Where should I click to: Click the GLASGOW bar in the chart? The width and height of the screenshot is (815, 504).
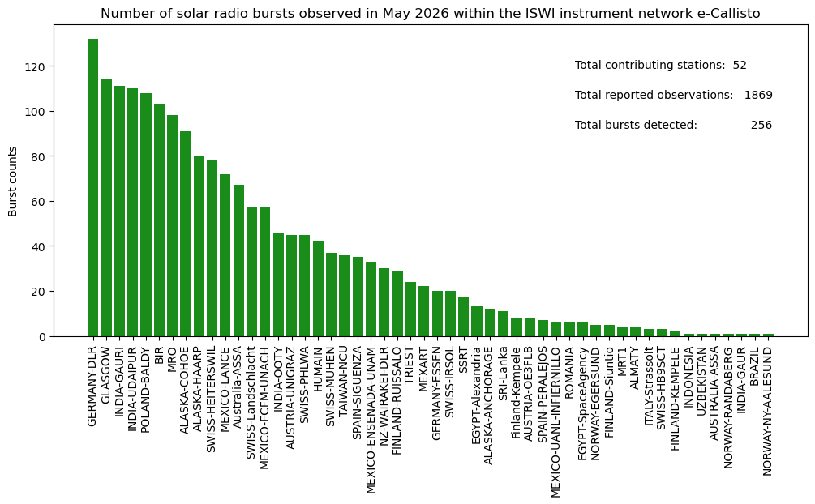[106, 207]
